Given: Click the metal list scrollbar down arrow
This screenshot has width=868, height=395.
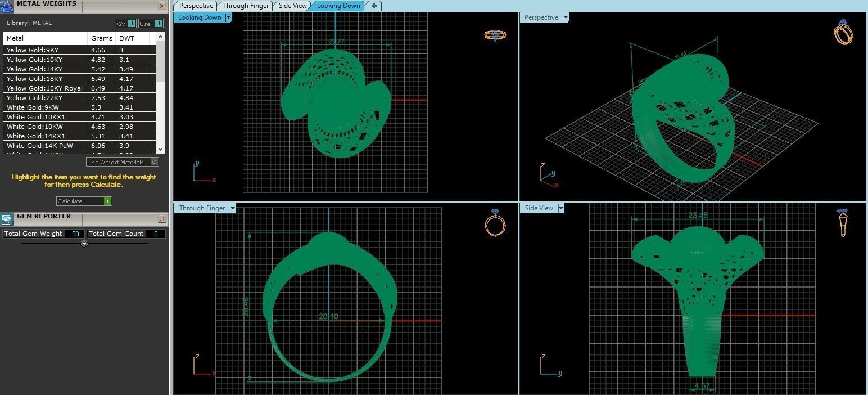Looking at the screenshot, I should point(161,149).
